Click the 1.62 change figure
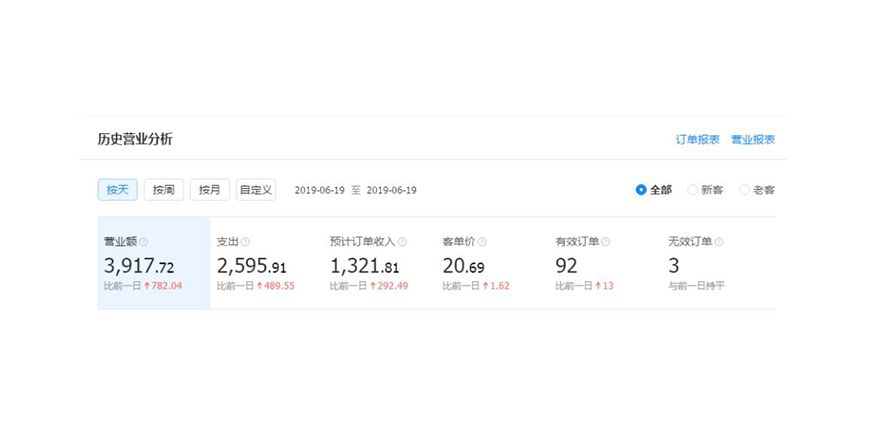Viewport: 869px width, 431px height. (x=499, y=286)
